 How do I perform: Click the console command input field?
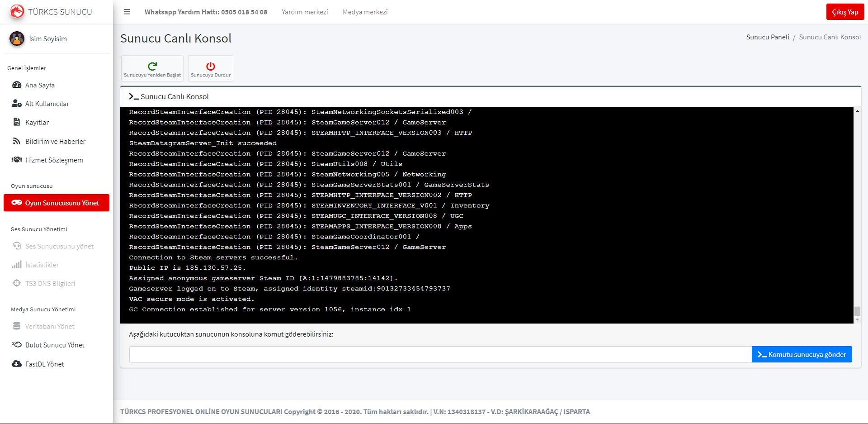(440, 354)
